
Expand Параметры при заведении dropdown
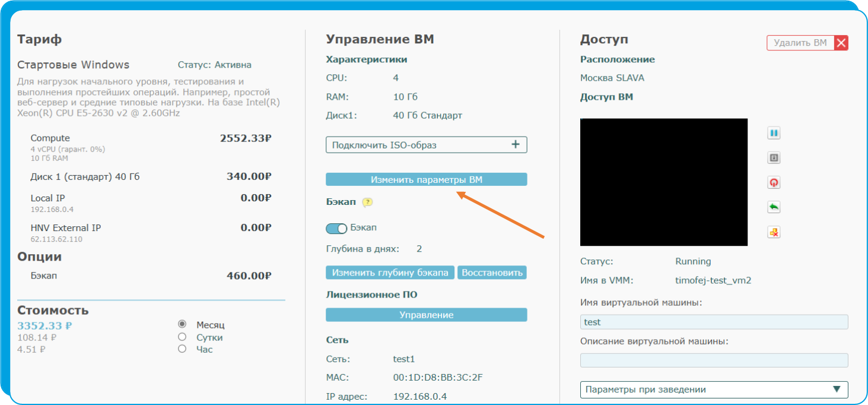(714, 390)
